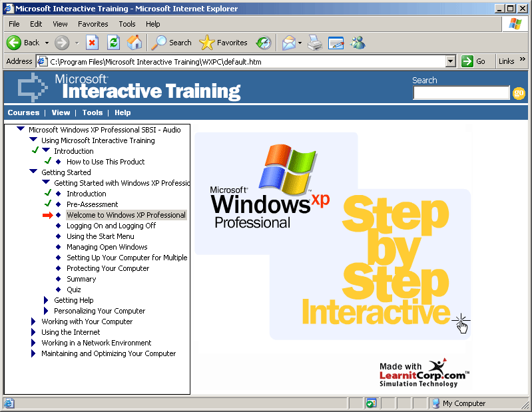
Task: Open Setting Up Your Computer for Multiple topic
Action: click(127, 258)
